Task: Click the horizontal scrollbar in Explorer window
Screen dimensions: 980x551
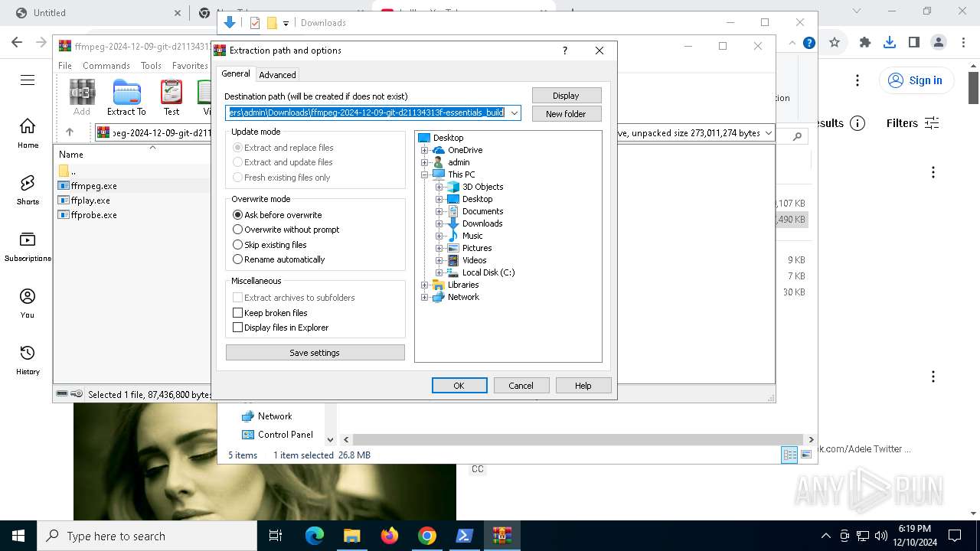Action: click(579, 440)
